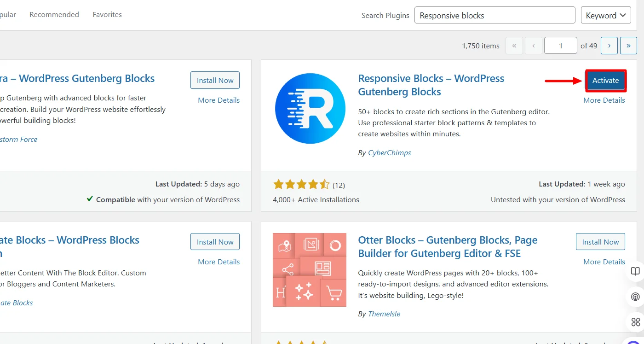Click the Responsive Blocks plugin logo
Viewport: 644px width, 344px height.
310,108
